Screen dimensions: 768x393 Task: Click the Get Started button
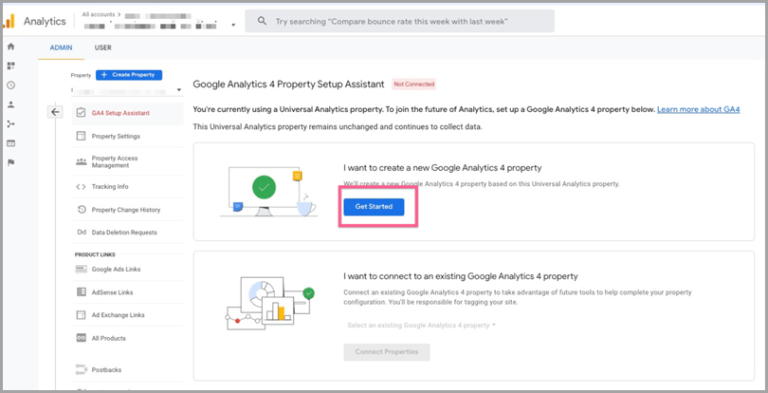pyautogui.click(x=374, y=207)
